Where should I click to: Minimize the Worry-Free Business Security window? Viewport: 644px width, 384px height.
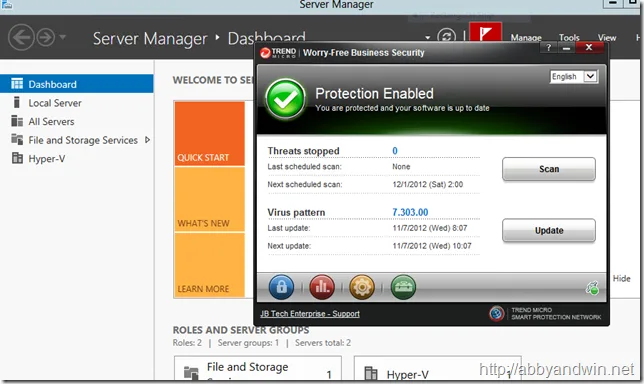click(567, 48)
